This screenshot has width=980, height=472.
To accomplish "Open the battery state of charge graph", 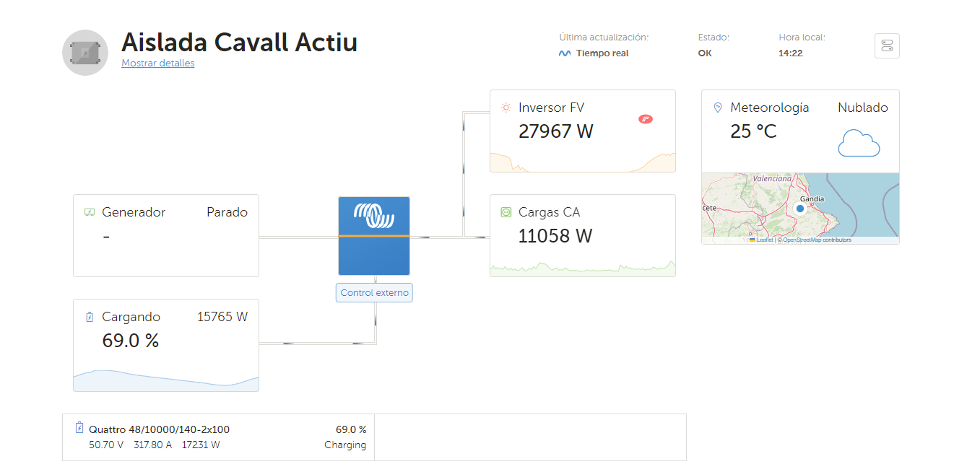I will (x=165, y=380).
